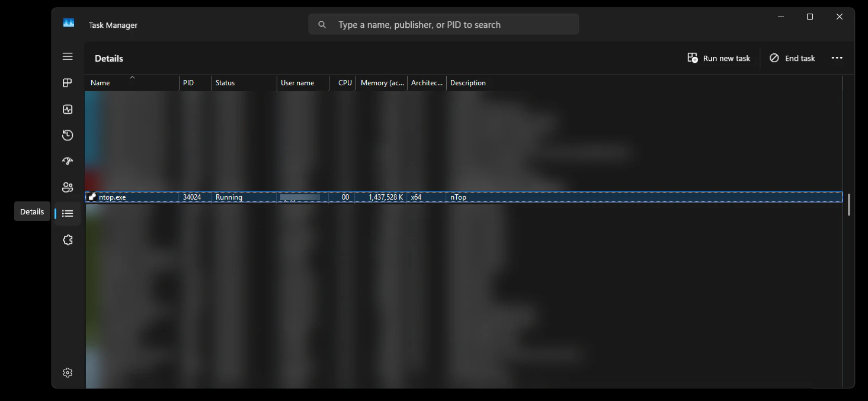Image resolution: width=868 pixels, height=401 pixels.
Task: Open the Users page icon
Action: point(68,187)
